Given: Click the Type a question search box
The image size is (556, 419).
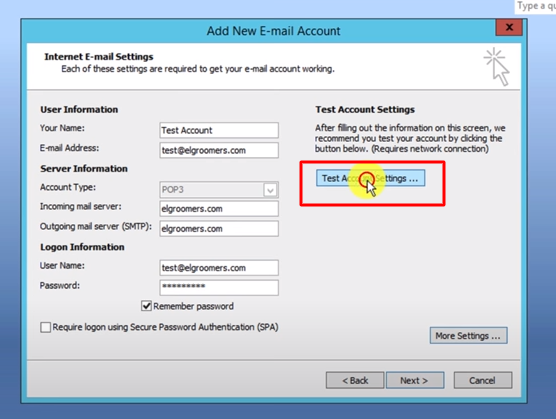Looking at the screenshot, I should (x=535, y=6).
